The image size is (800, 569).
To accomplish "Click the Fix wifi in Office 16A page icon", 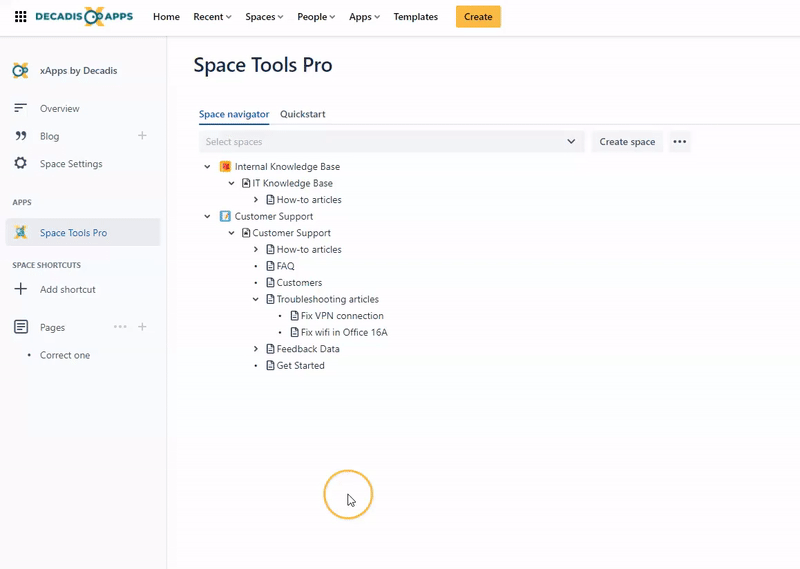I will (294, 332).
